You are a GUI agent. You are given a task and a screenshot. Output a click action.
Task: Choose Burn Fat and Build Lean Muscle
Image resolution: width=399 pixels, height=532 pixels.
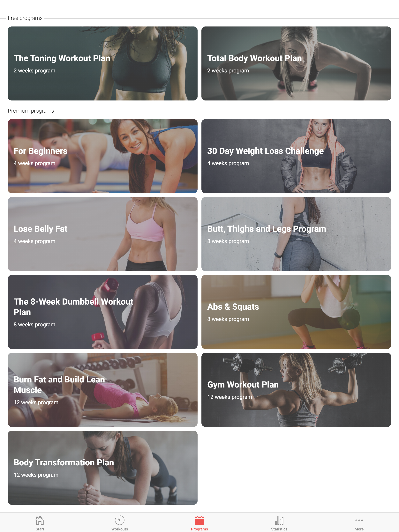(x=102, y=390)
